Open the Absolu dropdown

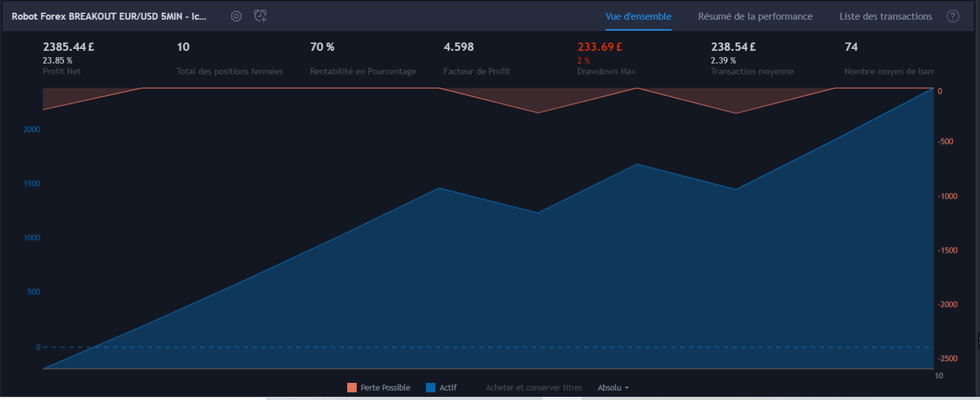[613, 387]
